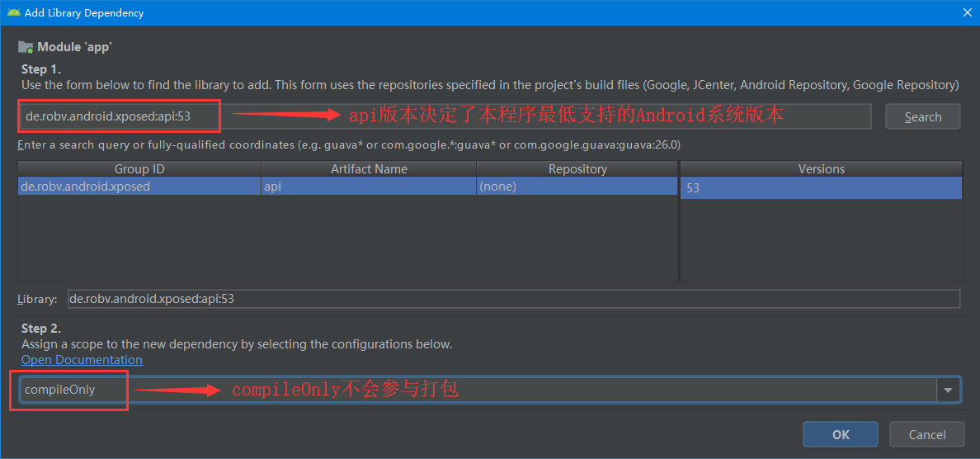Open the Open Documentation link
The image size is (980, 459).
coord(82,360)
